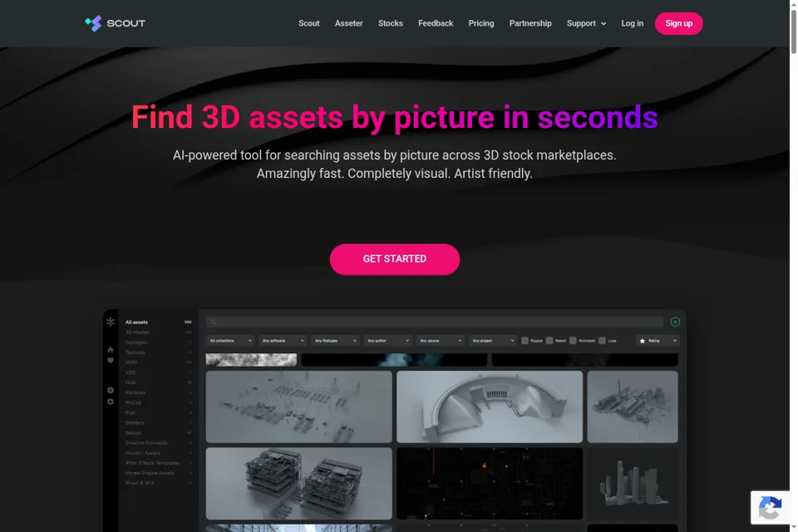
Task: Click the reCAPTCHA badge
Action: point(770,508)
